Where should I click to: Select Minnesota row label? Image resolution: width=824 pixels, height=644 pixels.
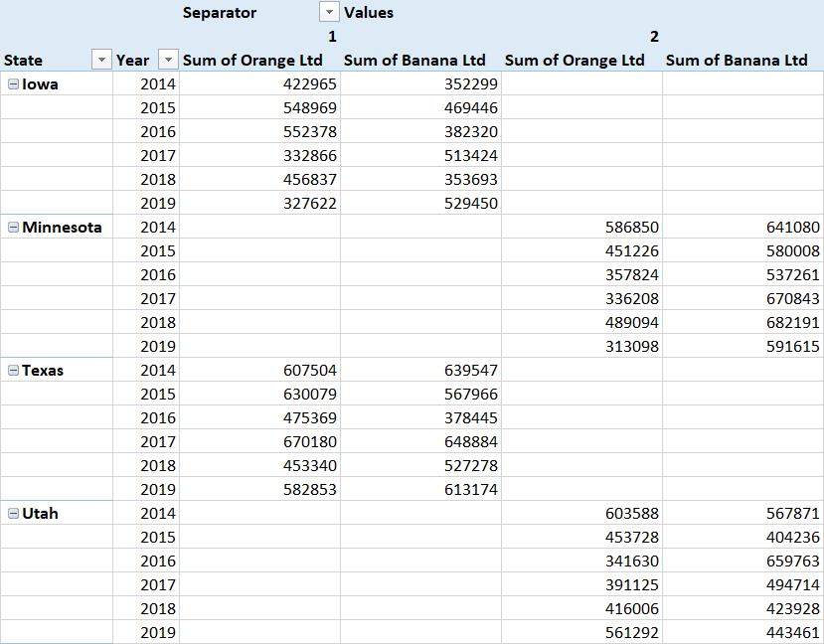point(62,227)
